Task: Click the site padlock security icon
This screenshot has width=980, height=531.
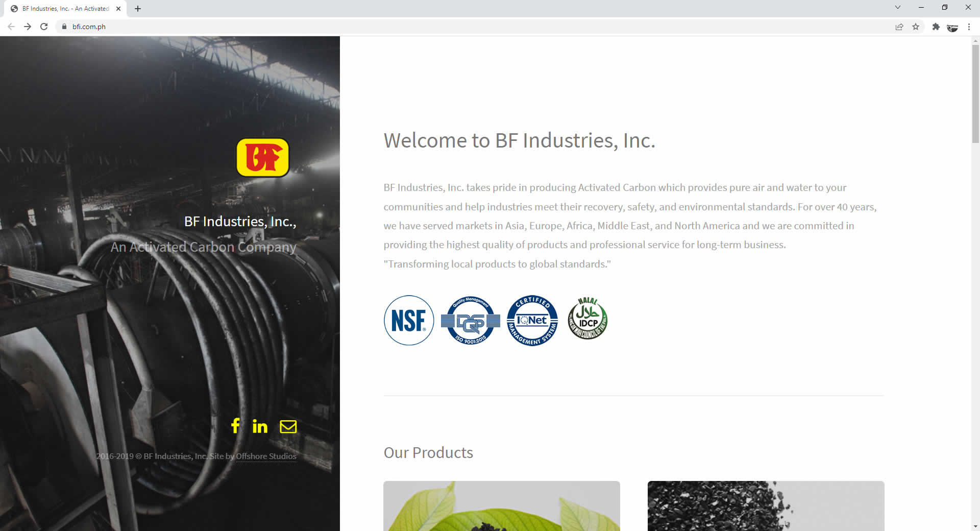Action: tap(64, 27)
